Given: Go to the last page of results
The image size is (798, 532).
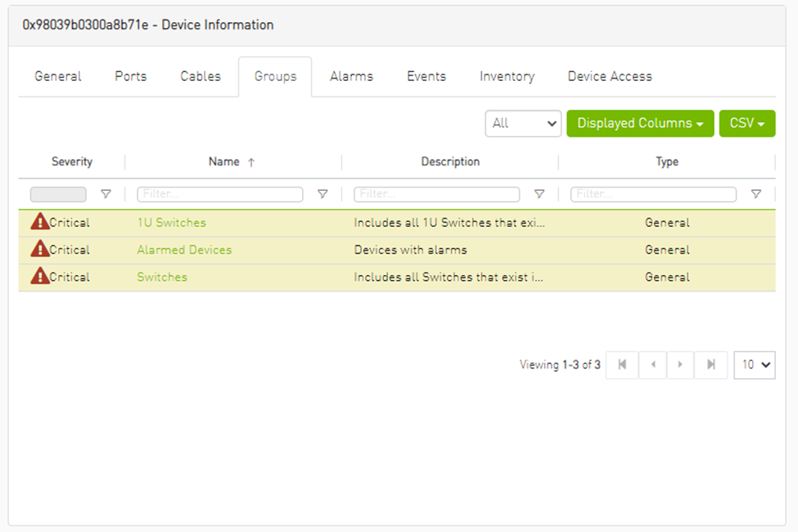Looking at the screenshot, I should click(711, 365).
